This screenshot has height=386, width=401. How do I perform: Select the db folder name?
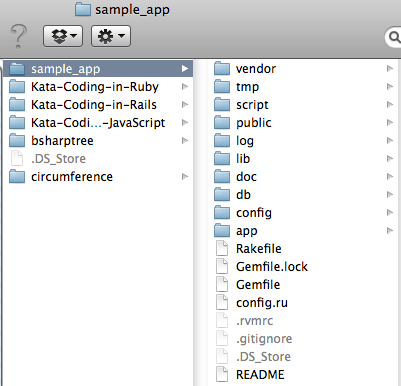point(243,195)
